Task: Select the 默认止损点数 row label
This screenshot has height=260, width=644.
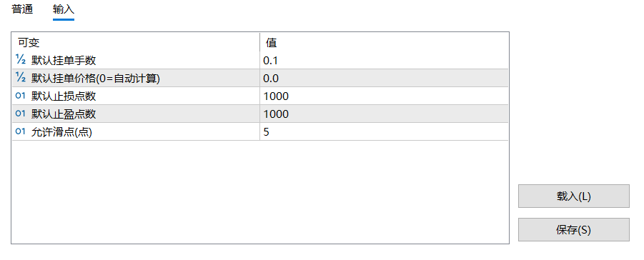Action: pos(64,96)
